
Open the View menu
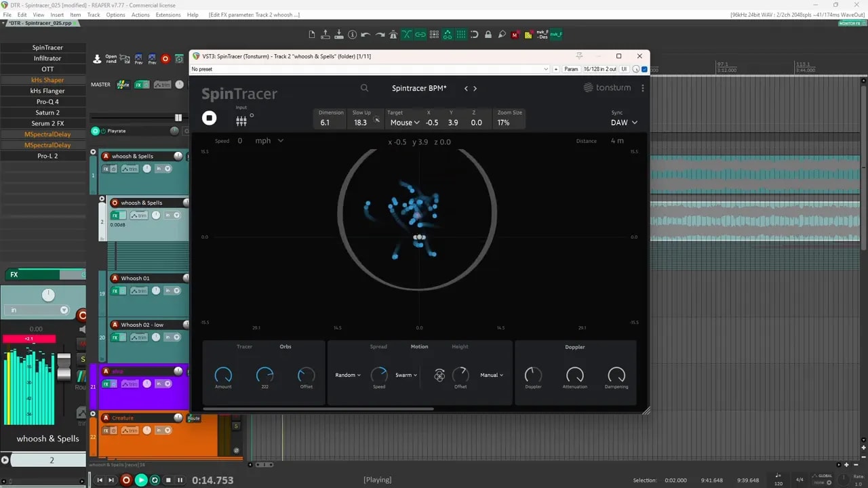pos(39,15)
